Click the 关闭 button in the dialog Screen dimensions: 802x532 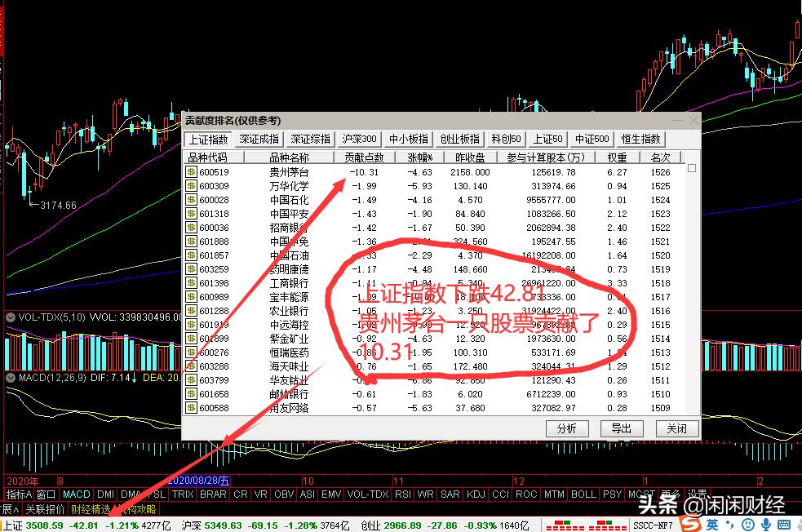pos(676,428)
